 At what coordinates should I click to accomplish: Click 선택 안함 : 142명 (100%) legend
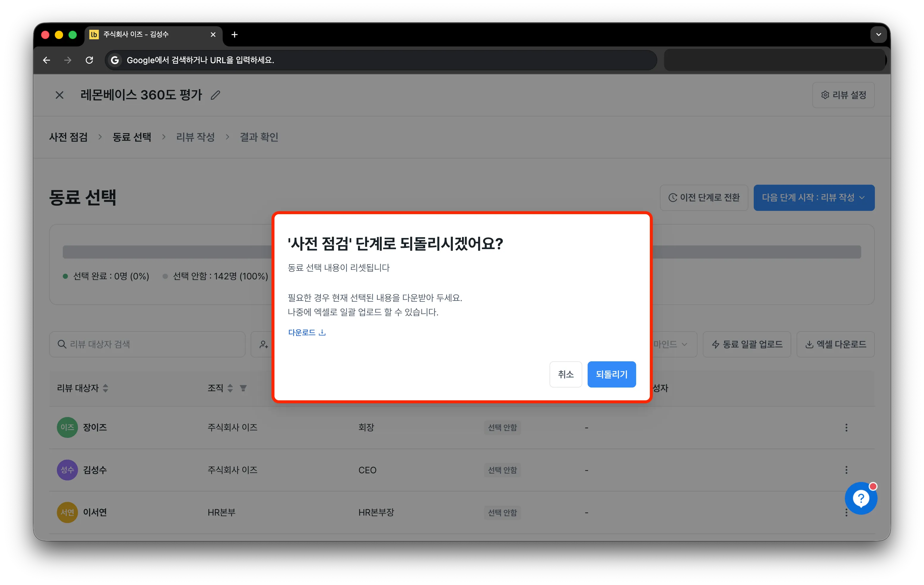point(215,276)
